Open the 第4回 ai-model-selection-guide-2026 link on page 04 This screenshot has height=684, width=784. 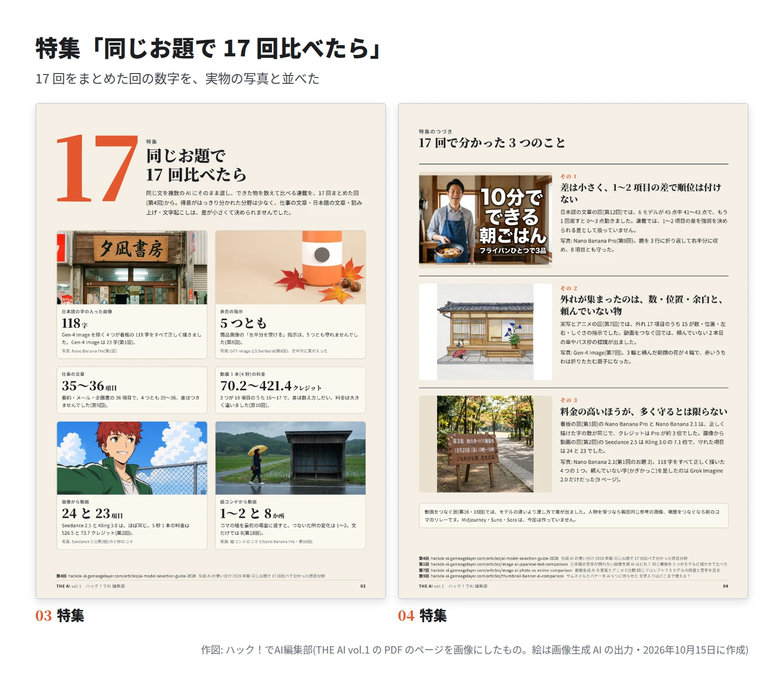tap(553, 558)
